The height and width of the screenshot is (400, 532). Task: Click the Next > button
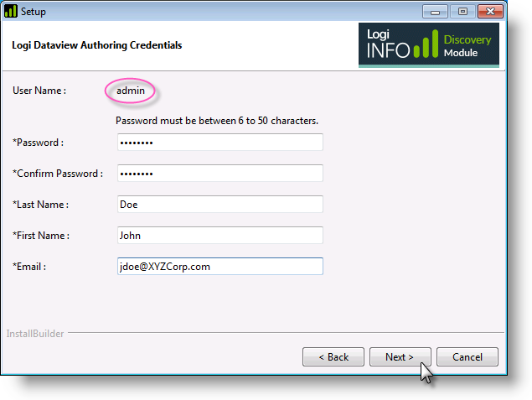coord(400,357)
